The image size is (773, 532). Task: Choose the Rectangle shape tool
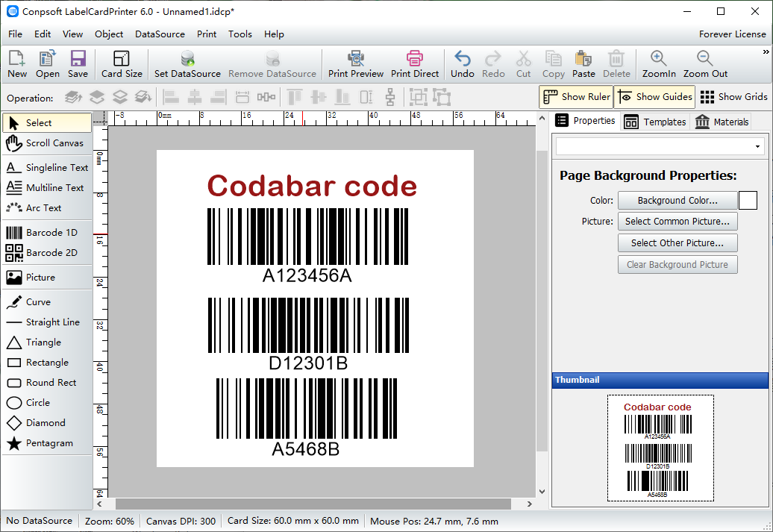pos(47,363)
